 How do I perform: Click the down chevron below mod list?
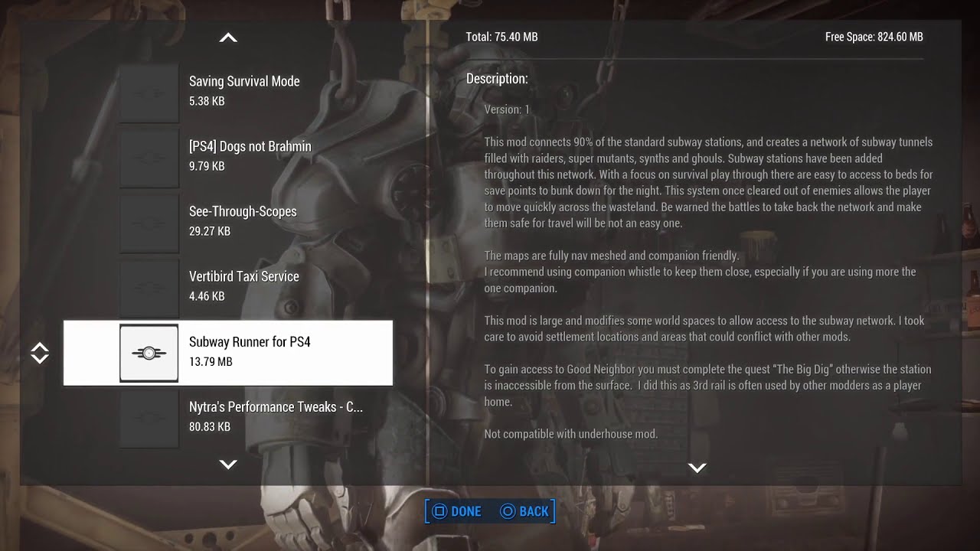[228, 464]
